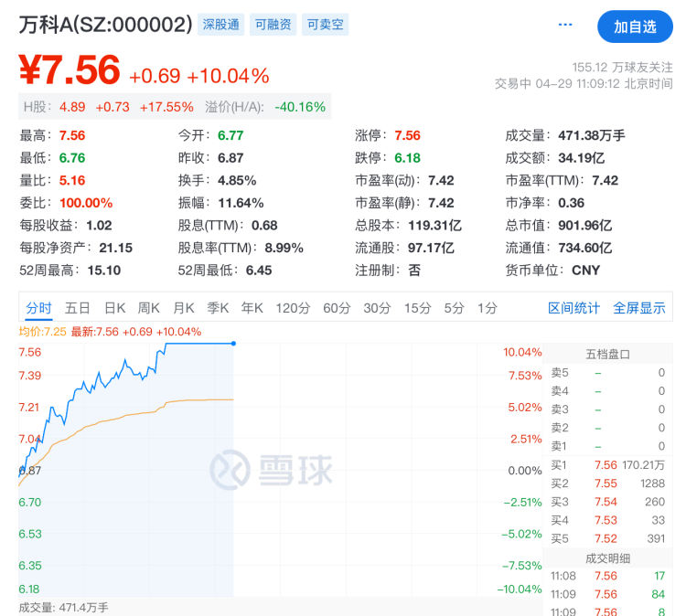Click the blue endpoint dot on price line

click(233, 344)
